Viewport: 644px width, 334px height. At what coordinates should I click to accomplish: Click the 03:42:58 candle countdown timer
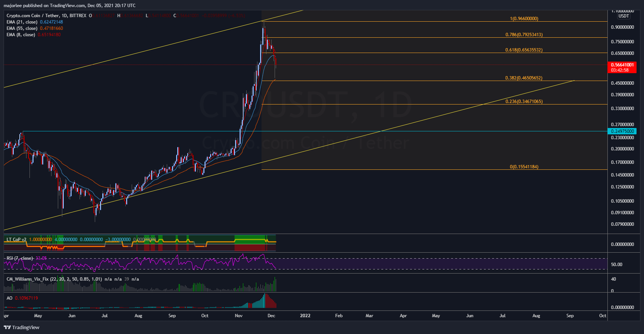tap(619, 70)
